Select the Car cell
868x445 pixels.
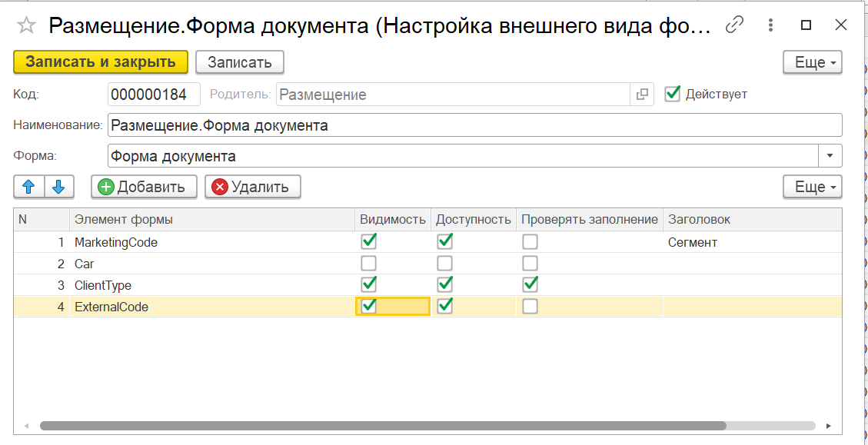(212, 264)
